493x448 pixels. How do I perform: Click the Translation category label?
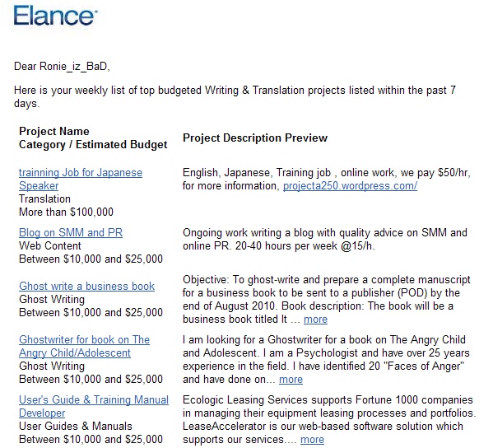(44, 198)
